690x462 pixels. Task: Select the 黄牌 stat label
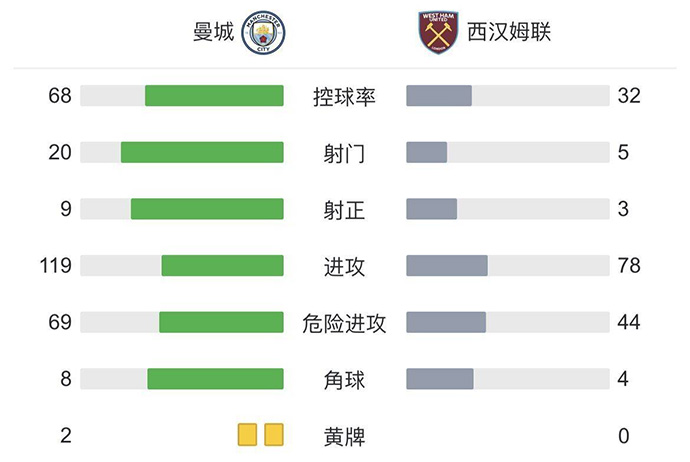point(344,436)
